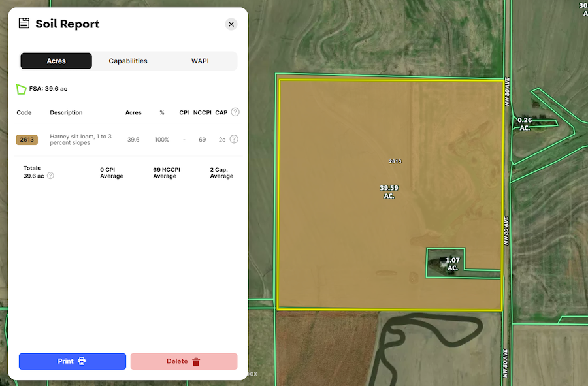Screen dimensions: 588x386
Task: Open help icon beside CAP column header
Action: coord(235,112)
